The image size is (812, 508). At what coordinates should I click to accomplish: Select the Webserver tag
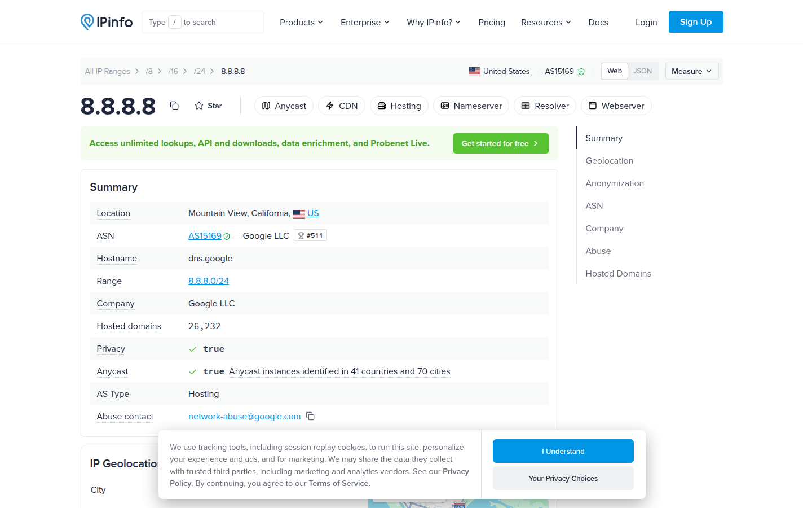(x=616, y=106)
